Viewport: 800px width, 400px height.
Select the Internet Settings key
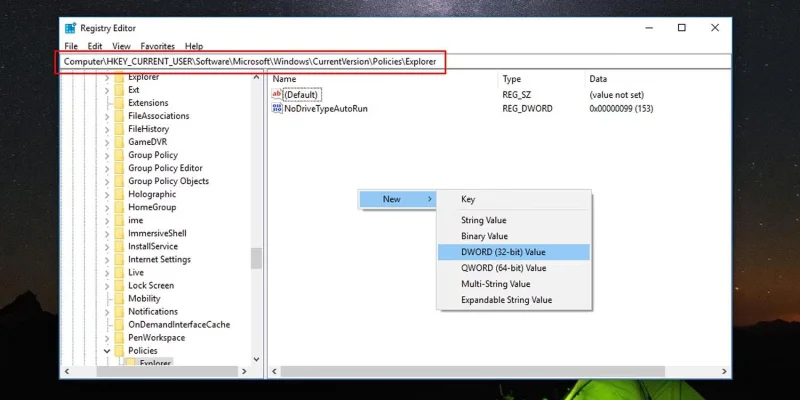(x=159, y=259)
